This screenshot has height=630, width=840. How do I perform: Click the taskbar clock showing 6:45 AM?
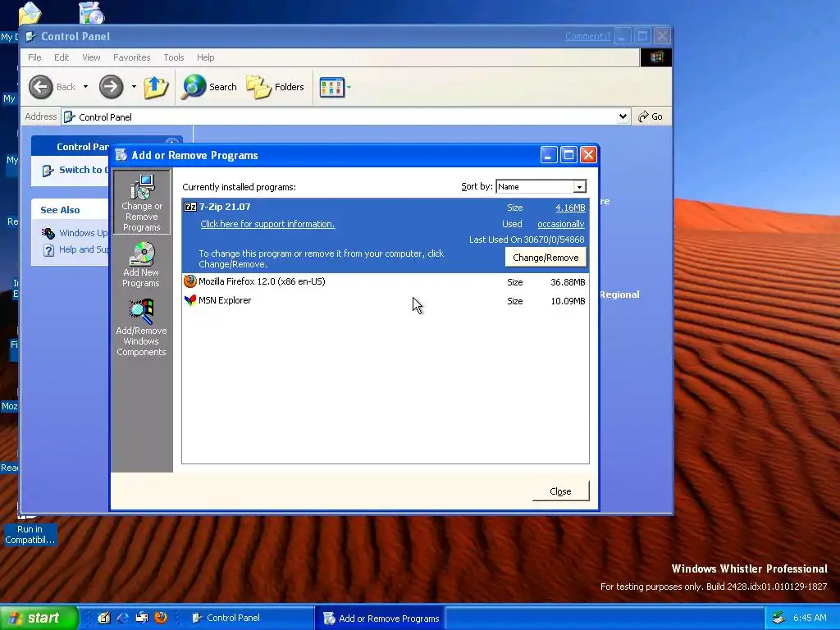810,618
